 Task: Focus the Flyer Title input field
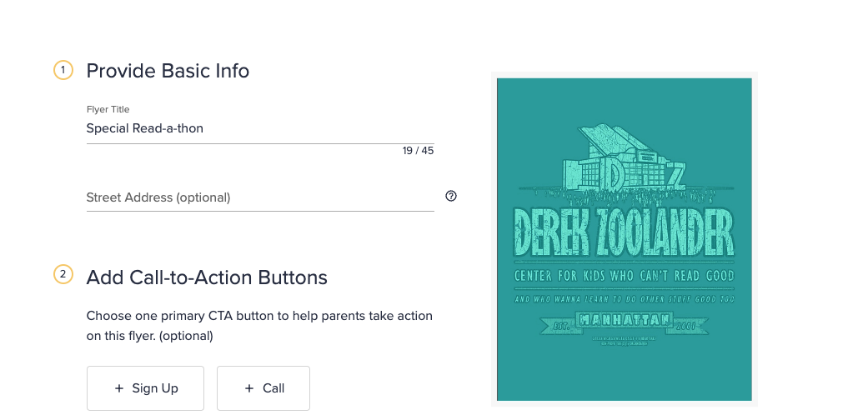click(259, 129)
